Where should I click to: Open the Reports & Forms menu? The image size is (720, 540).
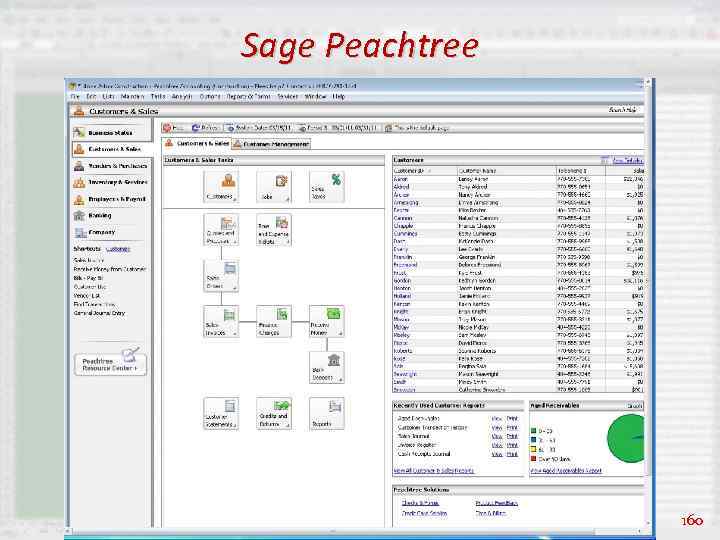[248, 96]
